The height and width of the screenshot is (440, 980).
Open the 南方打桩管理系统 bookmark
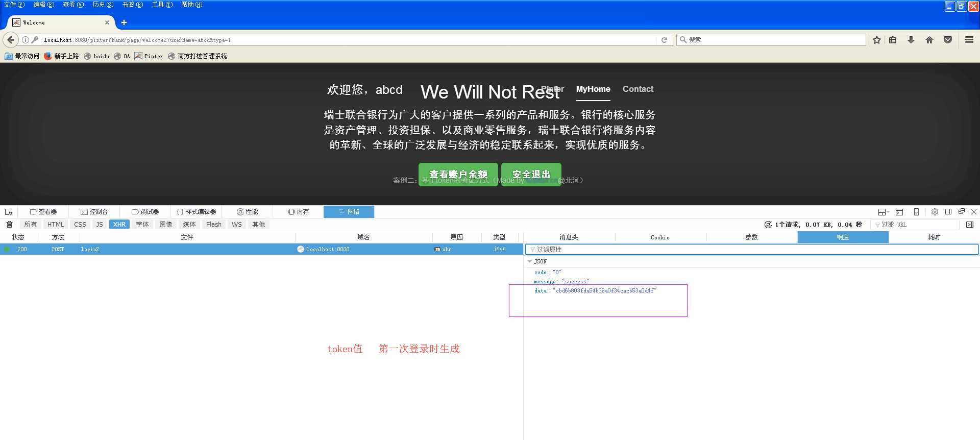coord(198,56)
